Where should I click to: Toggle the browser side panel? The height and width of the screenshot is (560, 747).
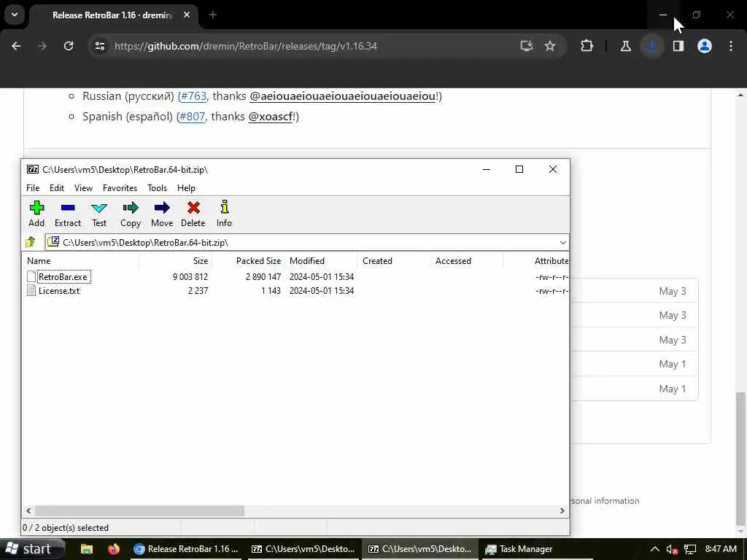pyautogui.click(x=678, y=46)
